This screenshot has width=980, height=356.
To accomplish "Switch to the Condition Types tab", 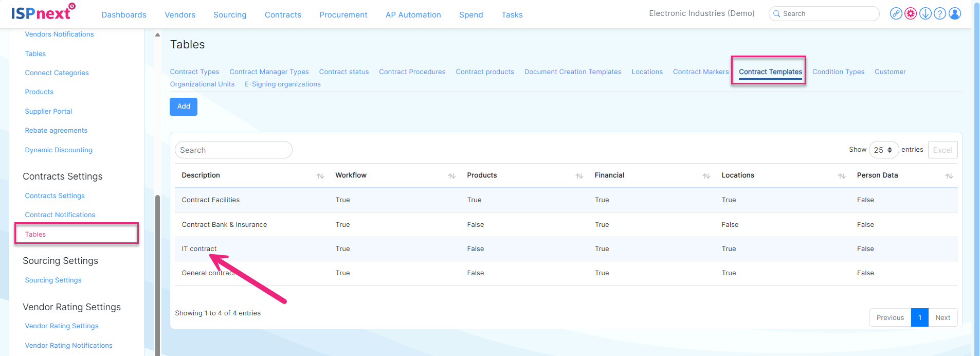I will 838,72.
